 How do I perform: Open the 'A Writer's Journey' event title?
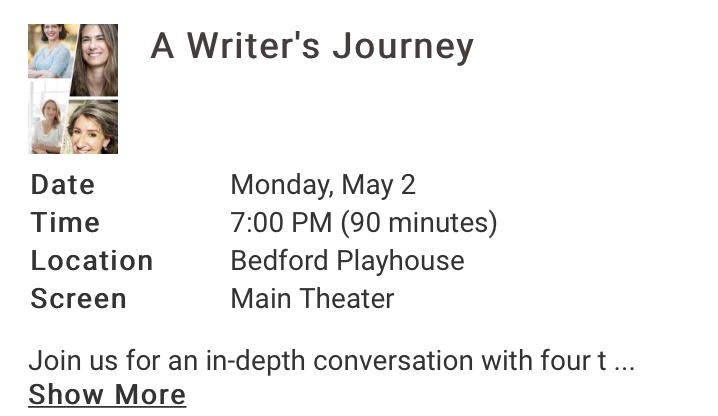tap(311, 46)
